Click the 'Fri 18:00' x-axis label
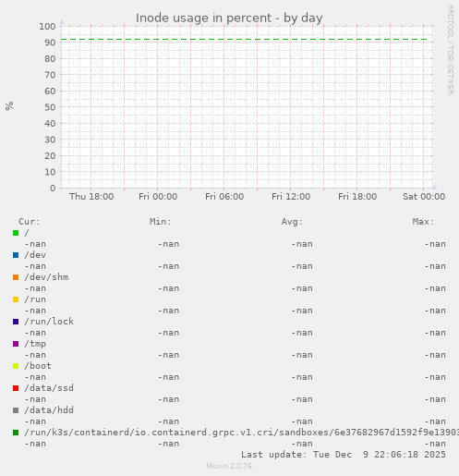The height and width of the screenshot is (476, 459). [x=357, y=197]
